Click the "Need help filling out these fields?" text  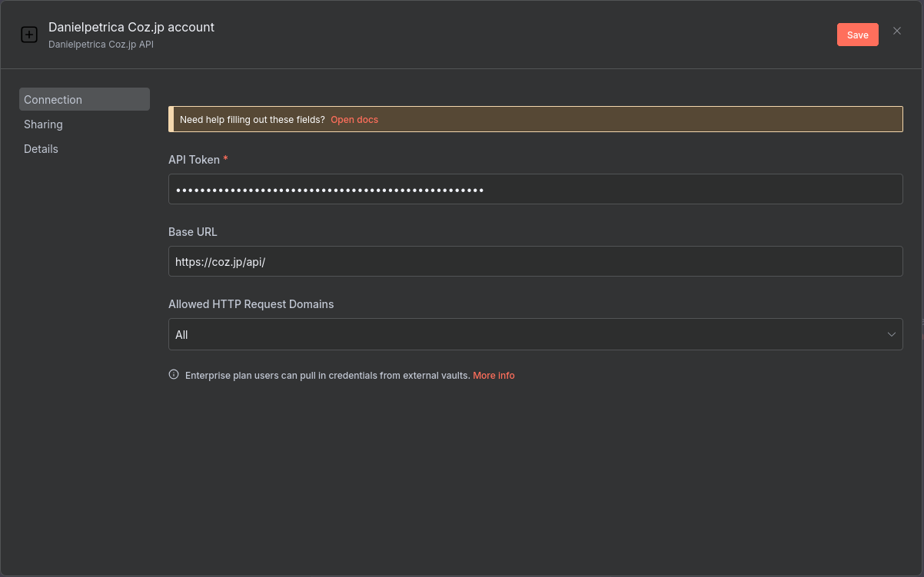point(252,120)
